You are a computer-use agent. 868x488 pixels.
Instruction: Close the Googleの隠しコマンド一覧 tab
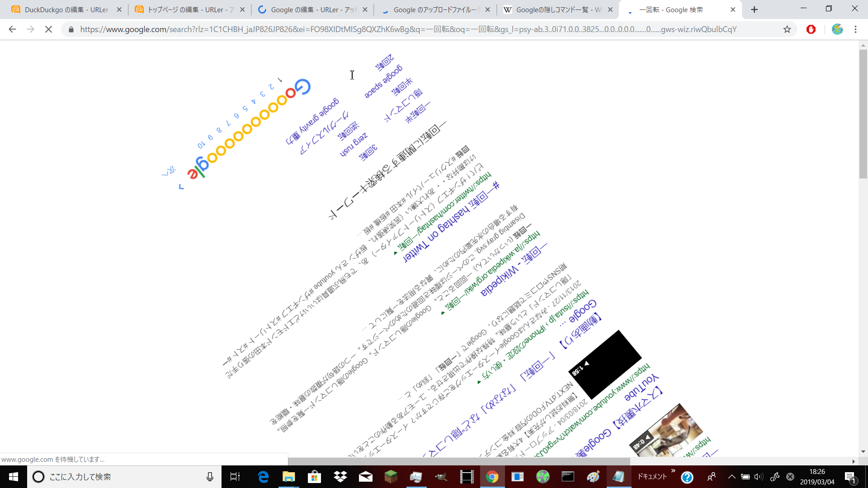610,9
